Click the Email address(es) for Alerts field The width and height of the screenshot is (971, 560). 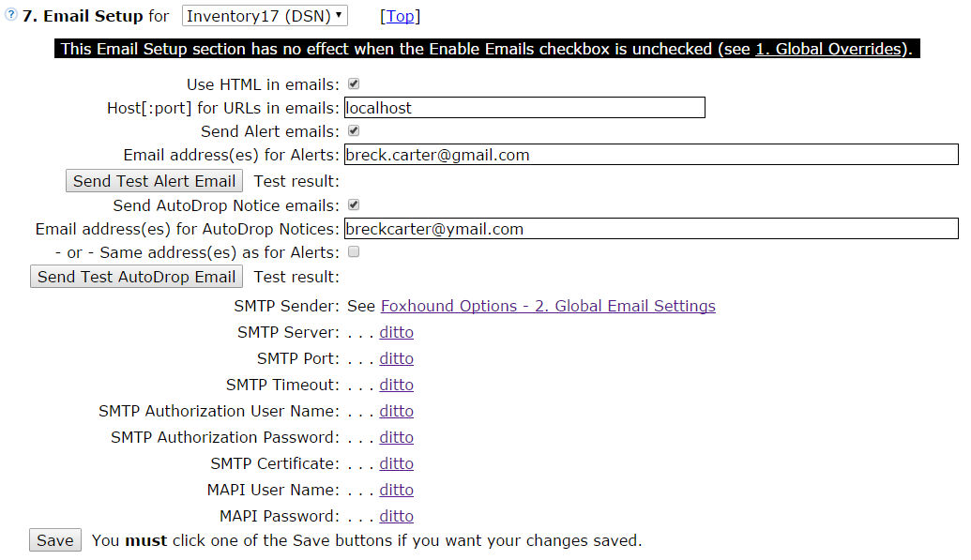(x=651, y=155)
